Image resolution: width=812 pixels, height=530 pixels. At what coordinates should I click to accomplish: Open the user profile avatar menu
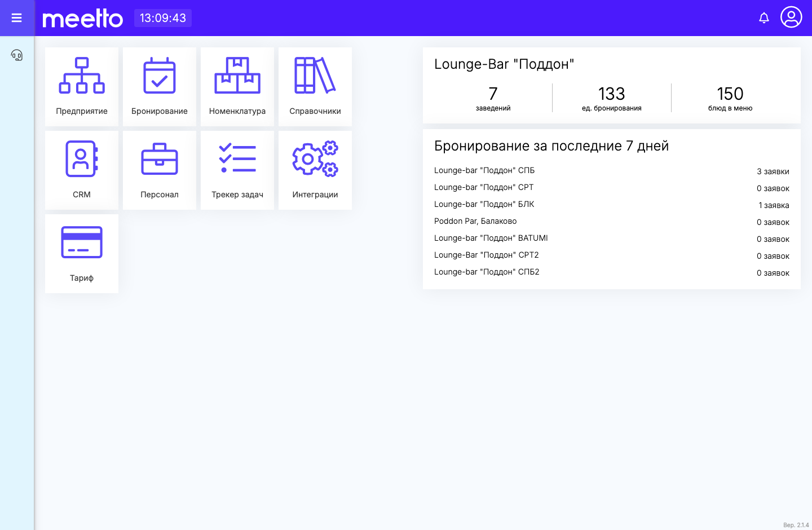click(x=791, y=17)
